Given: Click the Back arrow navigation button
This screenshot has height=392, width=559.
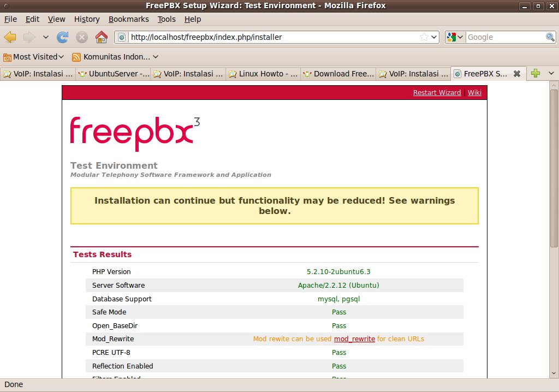Looking at the screenshot, I should [x=10, y=37].
